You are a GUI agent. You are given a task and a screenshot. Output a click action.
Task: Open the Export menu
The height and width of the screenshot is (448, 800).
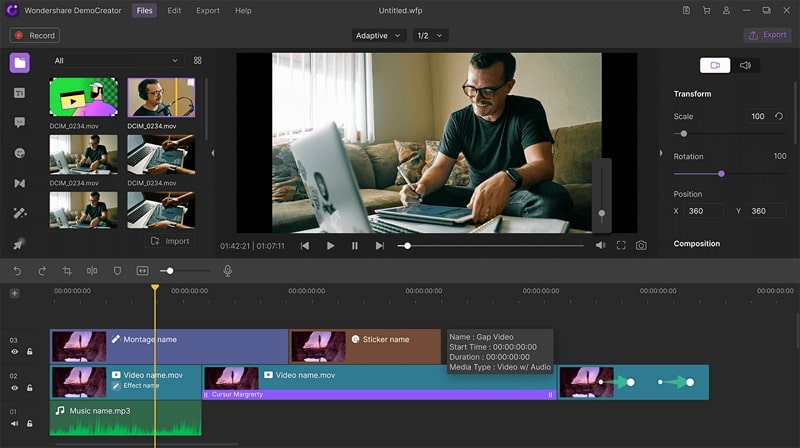pos(208,10)
